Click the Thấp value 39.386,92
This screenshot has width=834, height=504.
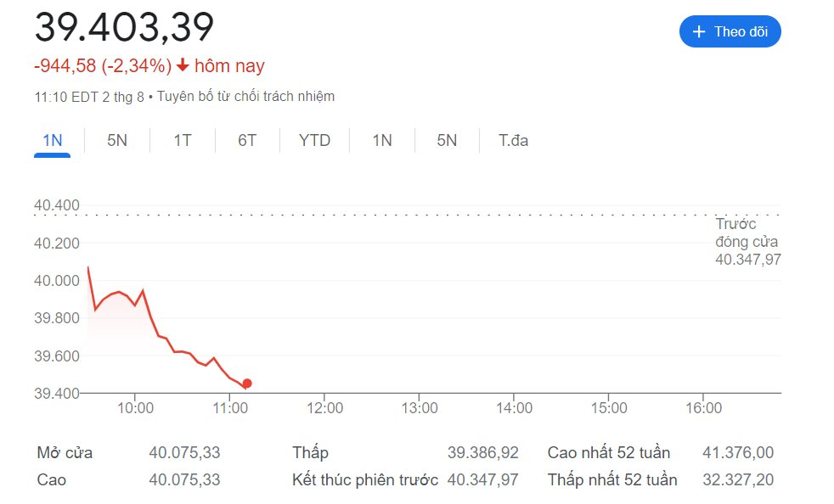483,452
